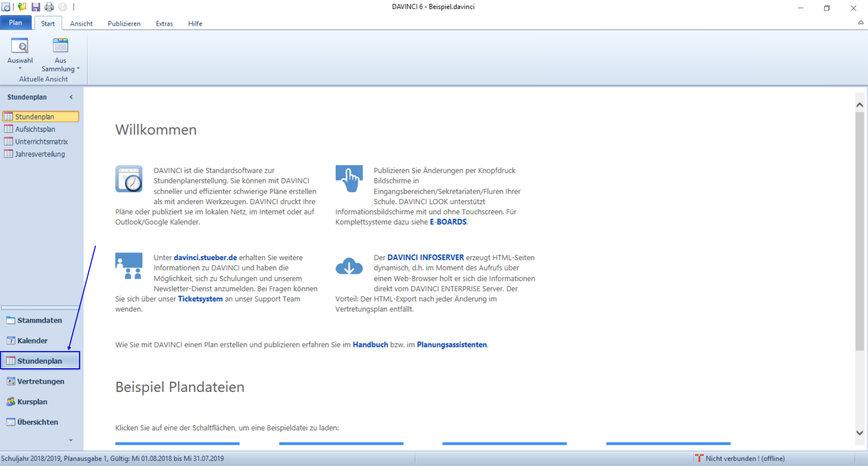Click the greyed-out refresh icon
Screen dimensions: 868x466
coord(63,7)
